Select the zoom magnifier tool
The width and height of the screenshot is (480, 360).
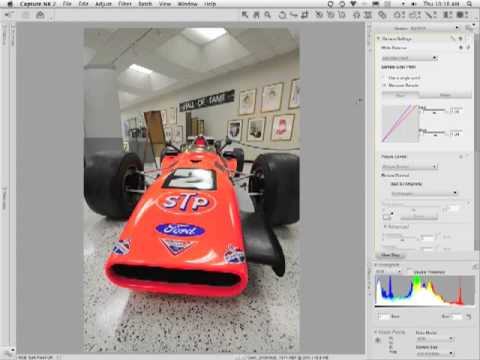coord(268,15)
